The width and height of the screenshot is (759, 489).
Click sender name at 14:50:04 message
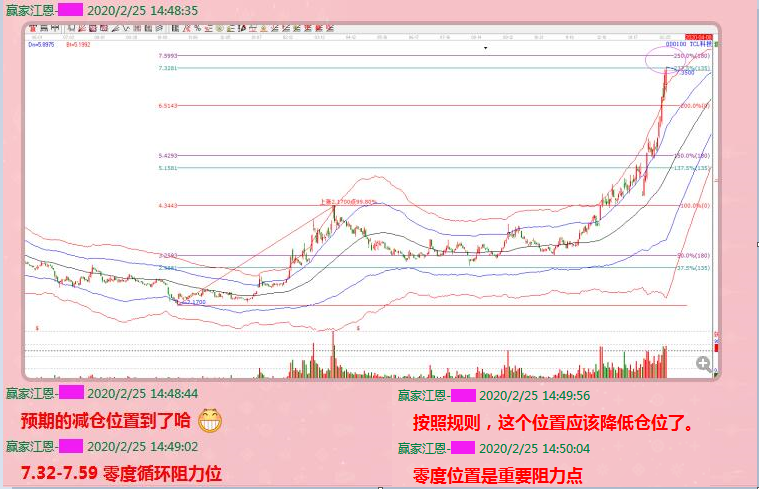click(421, 448)
